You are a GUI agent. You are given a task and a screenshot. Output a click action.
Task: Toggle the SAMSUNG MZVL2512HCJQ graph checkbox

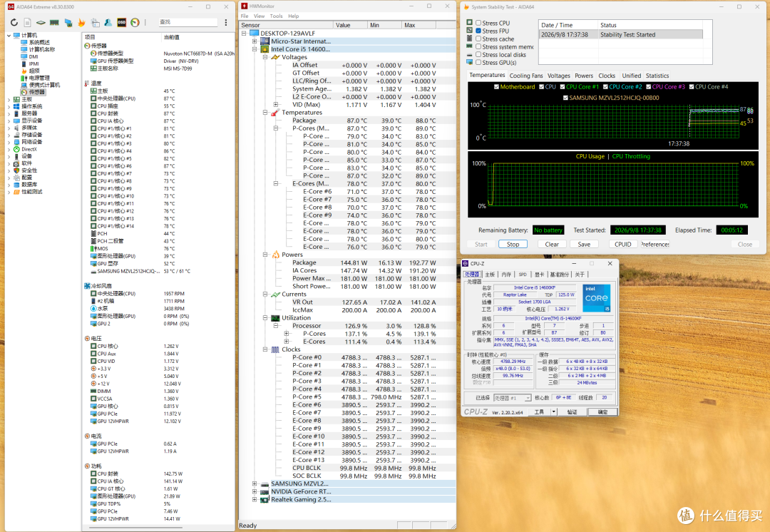click(565, 98)
